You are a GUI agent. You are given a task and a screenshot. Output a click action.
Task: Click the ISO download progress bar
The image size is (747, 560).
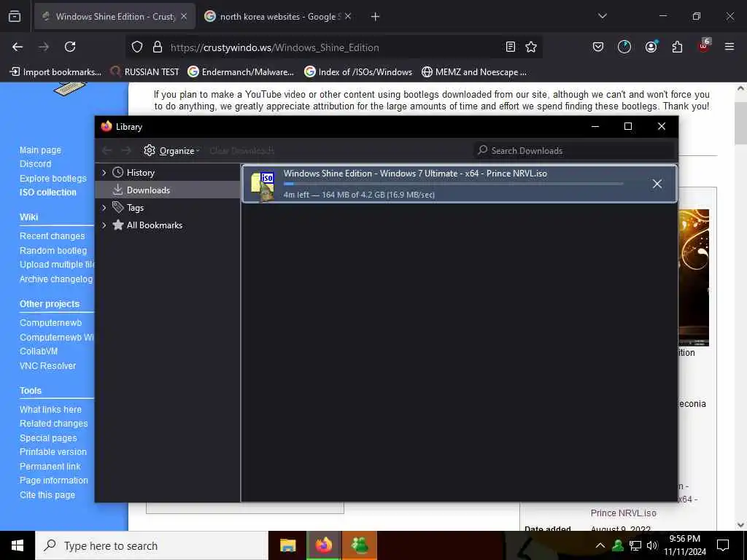pyautogui.click(x=453, y=184)
